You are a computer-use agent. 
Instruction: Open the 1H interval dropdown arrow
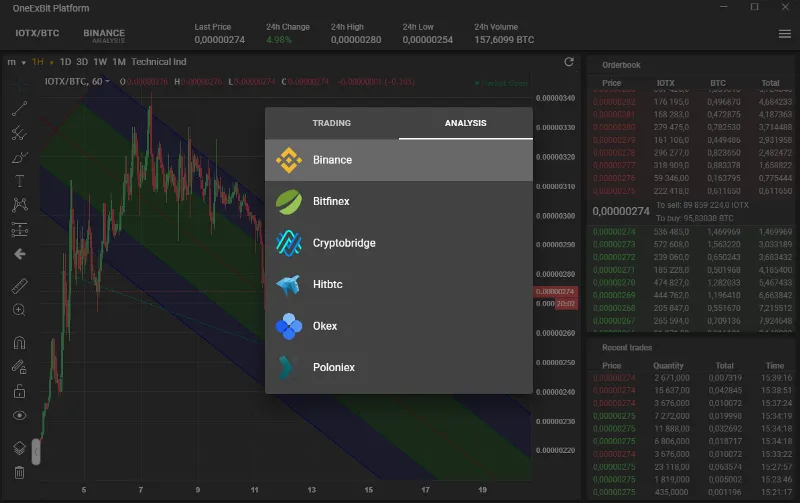coord(52,62)
